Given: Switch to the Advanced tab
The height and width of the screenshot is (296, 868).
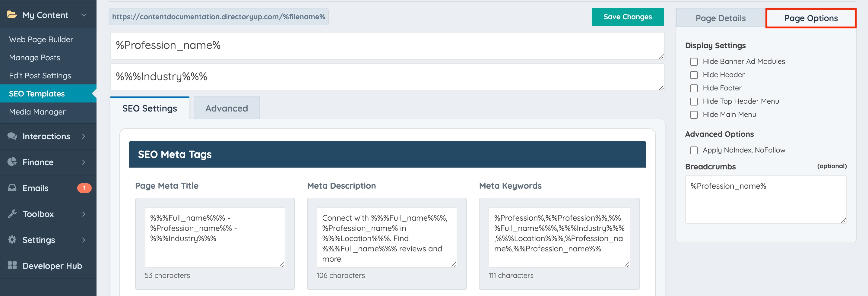Looking at the screenshot, I should click(x=227, y=108).
